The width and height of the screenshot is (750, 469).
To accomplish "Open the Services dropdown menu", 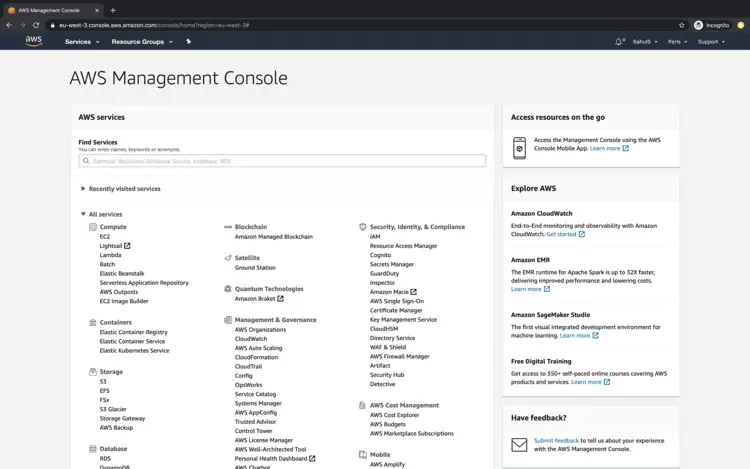I will point(82,42).
